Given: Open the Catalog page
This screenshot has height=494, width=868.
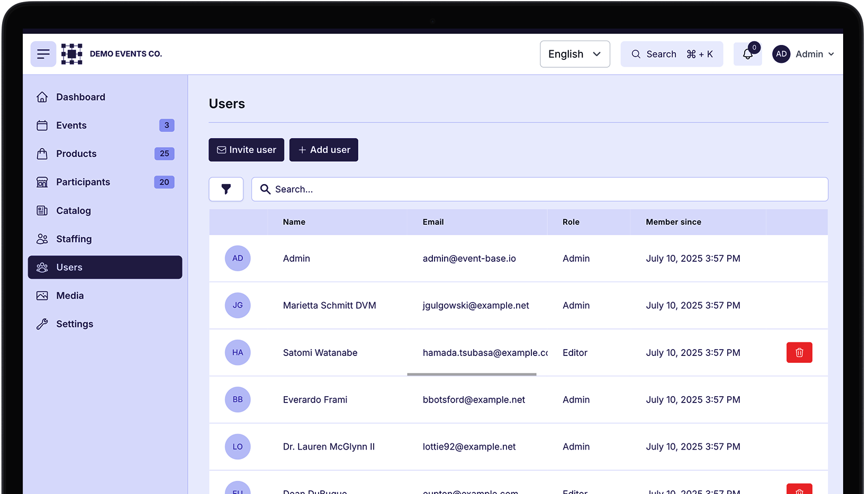Looking at the screenshot, I should (x=105, y=211).
